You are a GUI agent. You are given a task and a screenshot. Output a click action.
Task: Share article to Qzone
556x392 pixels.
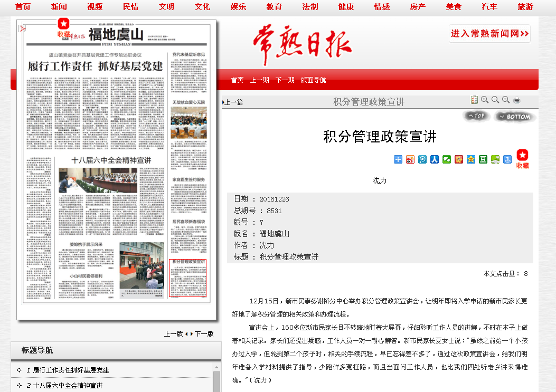pyautogui.click(x=471, y=159)
